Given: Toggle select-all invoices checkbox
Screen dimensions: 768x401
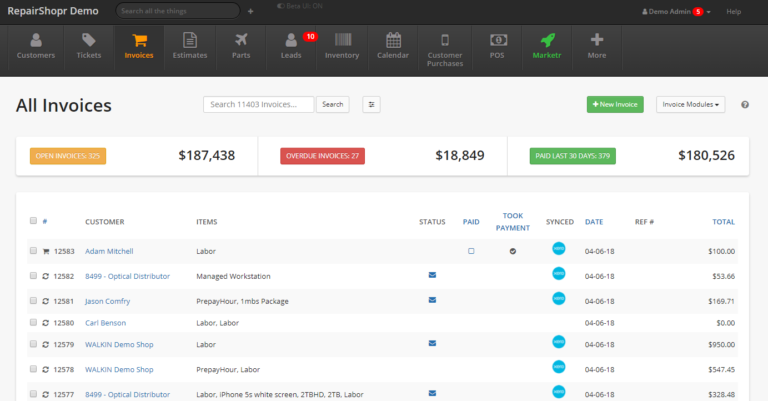Looking at the screenshot, I should tap(33, 221).
